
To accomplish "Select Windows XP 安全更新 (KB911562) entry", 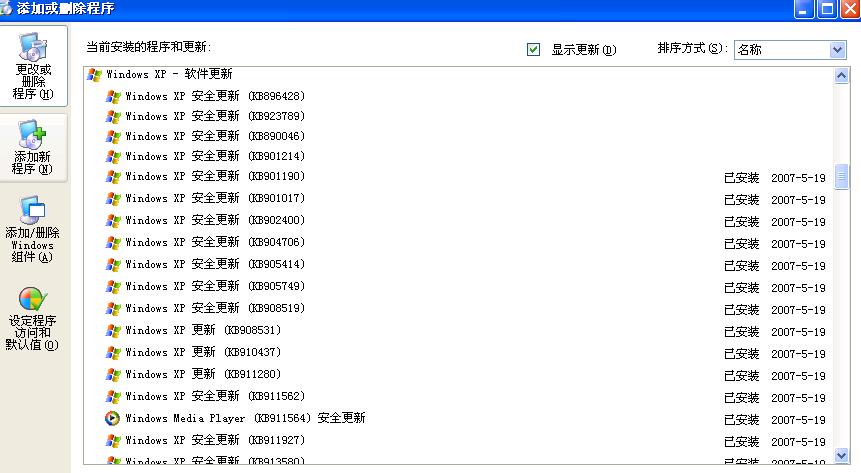I will point(215,396).
